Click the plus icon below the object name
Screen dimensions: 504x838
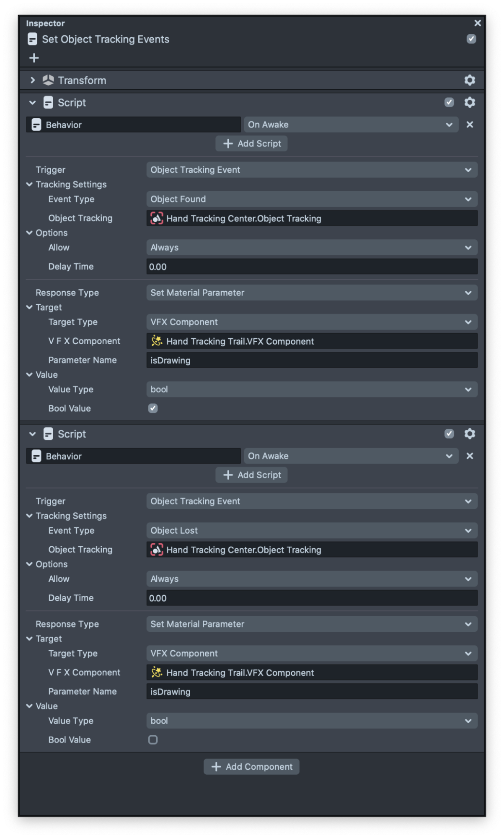click(34, 58)
